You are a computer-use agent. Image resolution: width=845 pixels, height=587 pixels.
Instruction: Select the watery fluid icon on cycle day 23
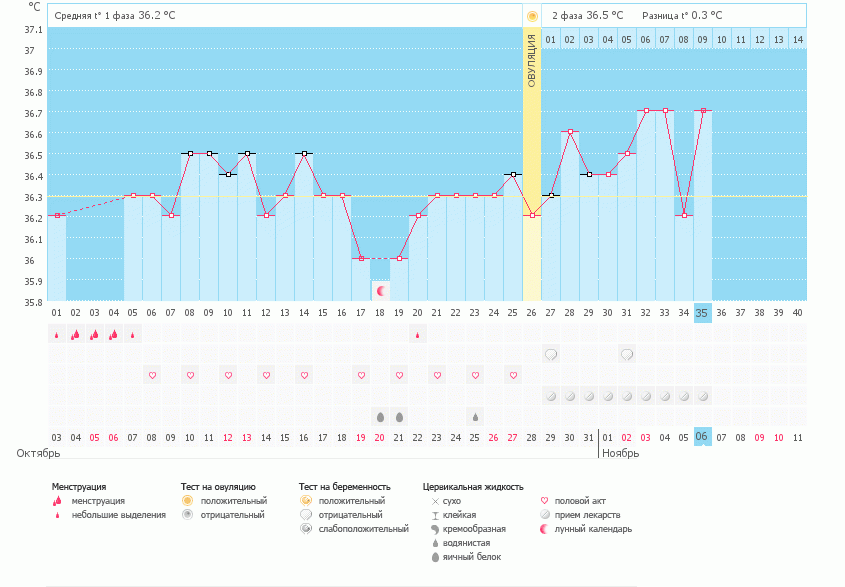[475, 416]
